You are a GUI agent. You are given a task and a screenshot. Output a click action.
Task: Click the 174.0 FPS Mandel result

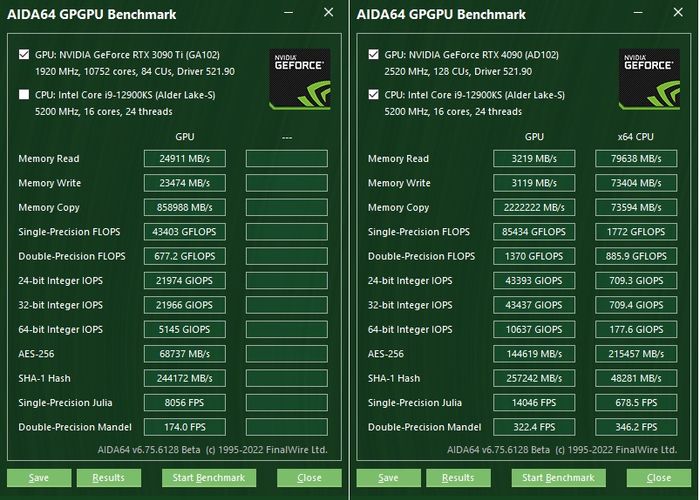coord(185,427)
